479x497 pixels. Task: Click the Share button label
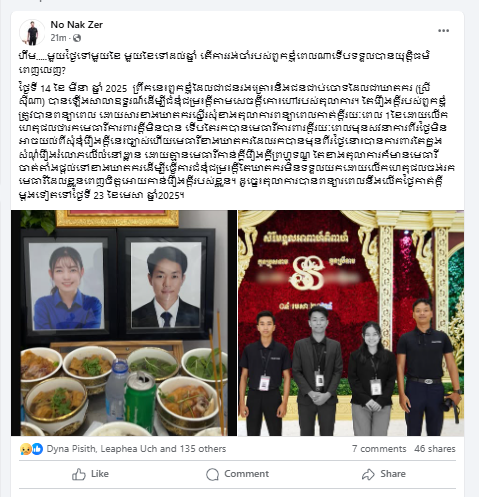[393, 474]
